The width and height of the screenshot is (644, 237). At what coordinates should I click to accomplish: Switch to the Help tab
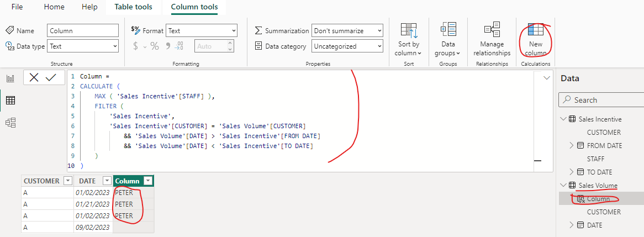tap(89, 7)
